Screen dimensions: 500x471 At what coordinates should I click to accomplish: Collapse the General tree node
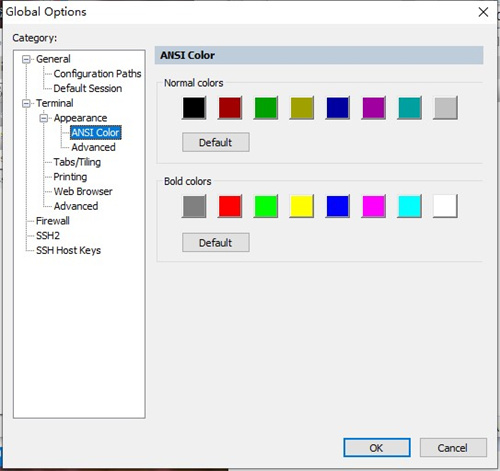[26, 59]
